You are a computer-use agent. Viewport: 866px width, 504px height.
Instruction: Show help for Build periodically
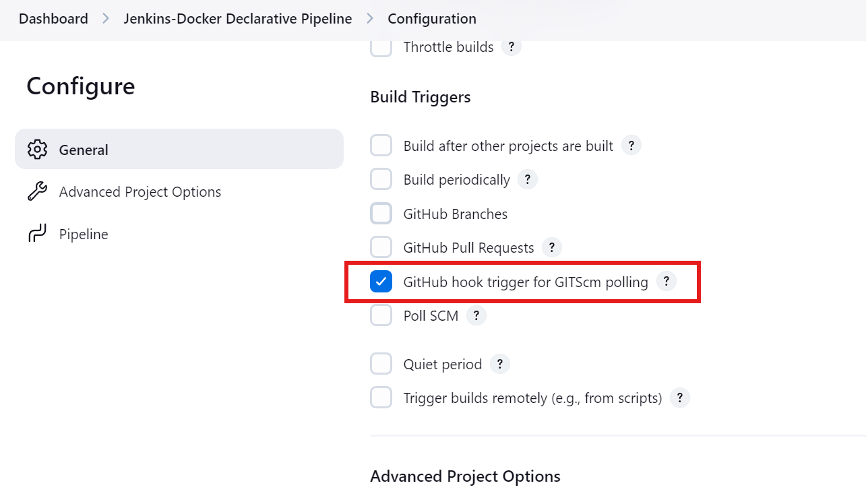coord(528,179)
